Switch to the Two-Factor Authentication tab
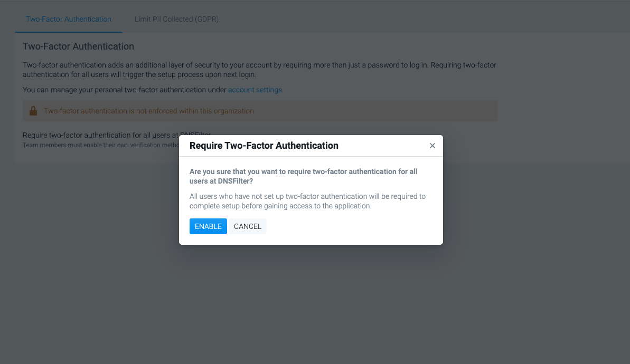Screen dimensions: 630x364 click(69, 20)
